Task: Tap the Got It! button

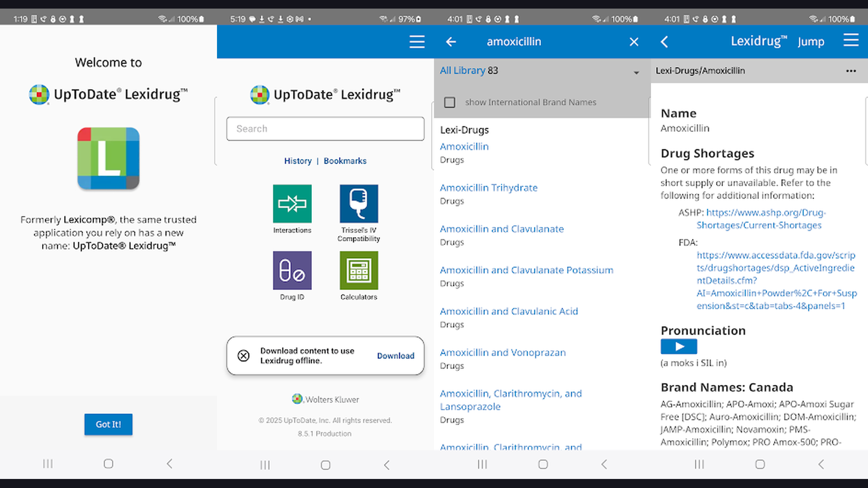Action: tap(108, 424)
